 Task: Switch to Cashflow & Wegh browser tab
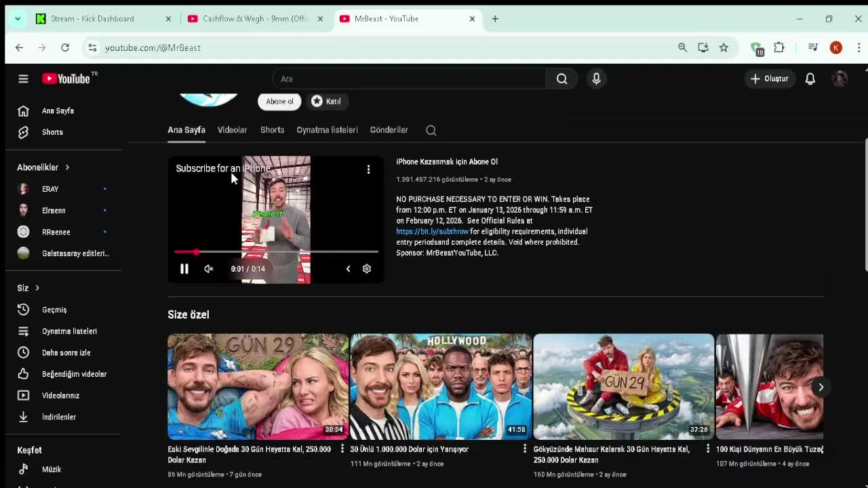256,18
